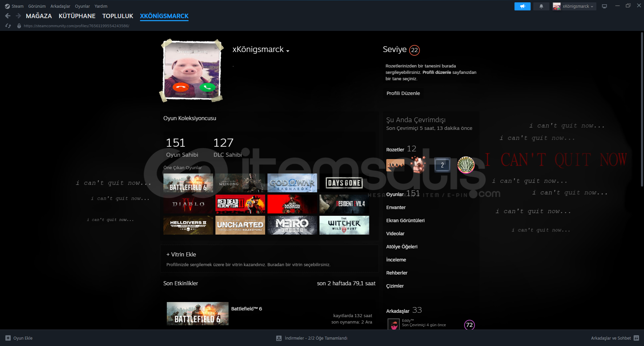Click the Battlefield 6 title in recent activity
This screenshot has width=644, height=346.
click(247, 309)
